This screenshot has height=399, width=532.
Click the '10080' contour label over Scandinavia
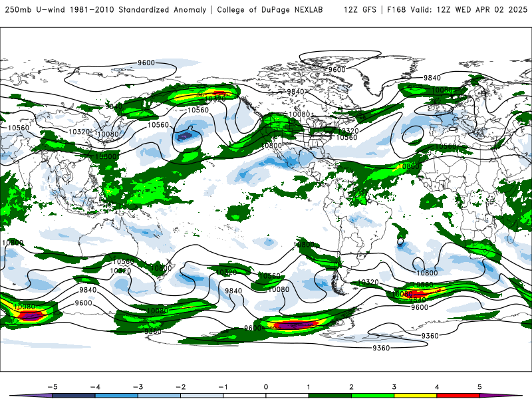[442, 90]
